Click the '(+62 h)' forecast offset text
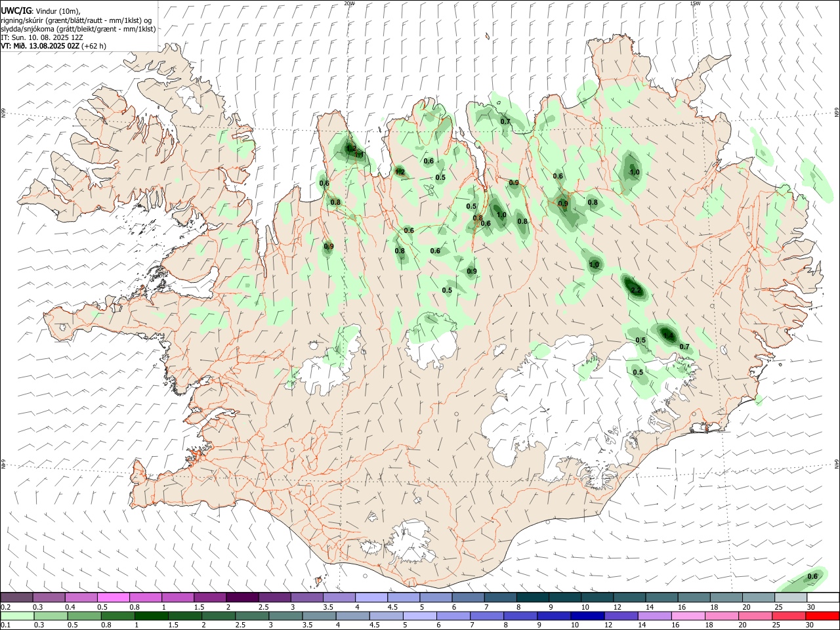840x630 pixels. 94,46
